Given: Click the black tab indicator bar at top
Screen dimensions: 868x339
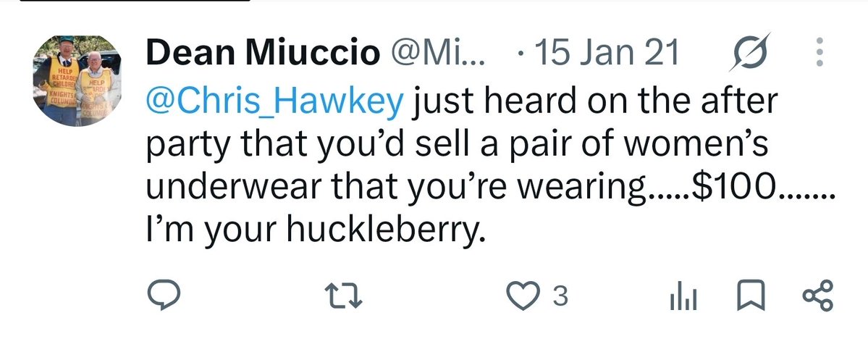Looking at the screenshot, I should coord(135,1).
